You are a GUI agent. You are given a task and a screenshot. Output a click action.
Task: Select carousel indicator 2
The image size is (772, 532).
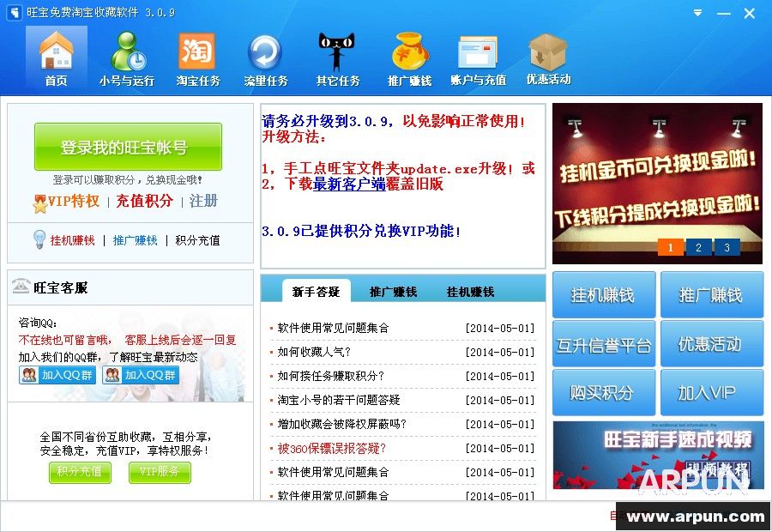[699, 247]
